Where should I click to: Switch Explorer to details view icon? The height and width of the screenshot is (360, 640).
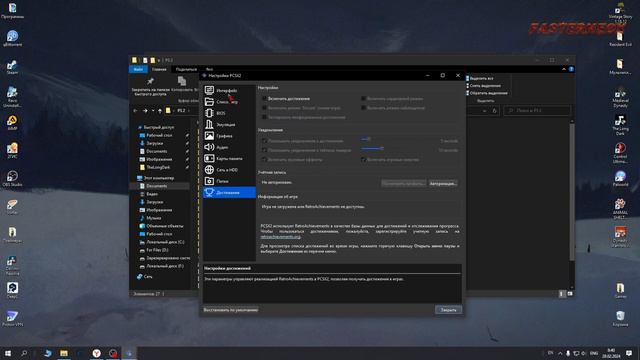coord(561,294)
